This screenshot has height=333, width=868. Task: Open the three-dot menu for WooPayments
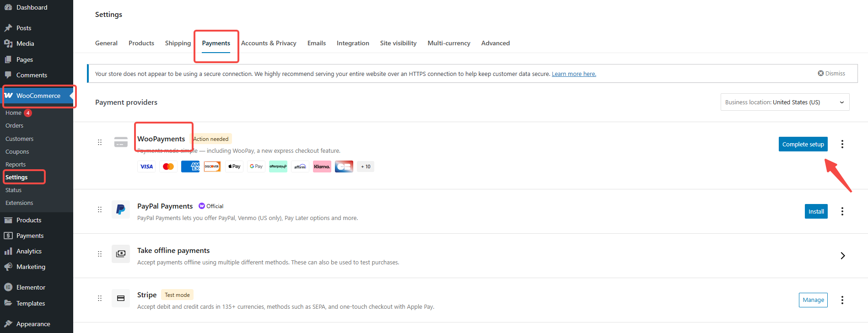tap(842, 144)
